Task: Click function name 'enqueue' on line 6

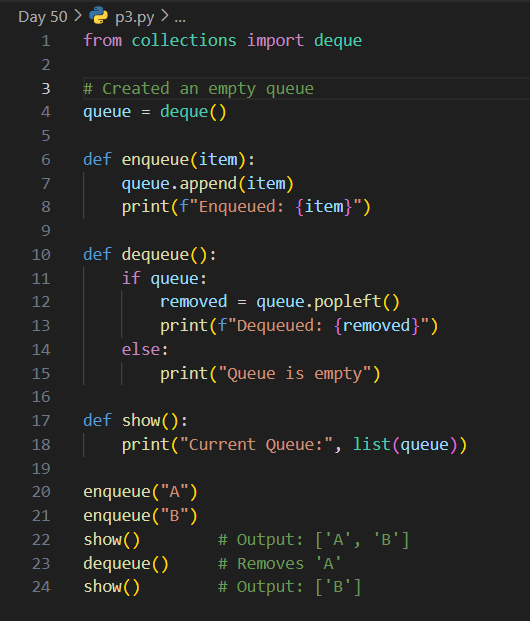Action: [x=155, y=160]
